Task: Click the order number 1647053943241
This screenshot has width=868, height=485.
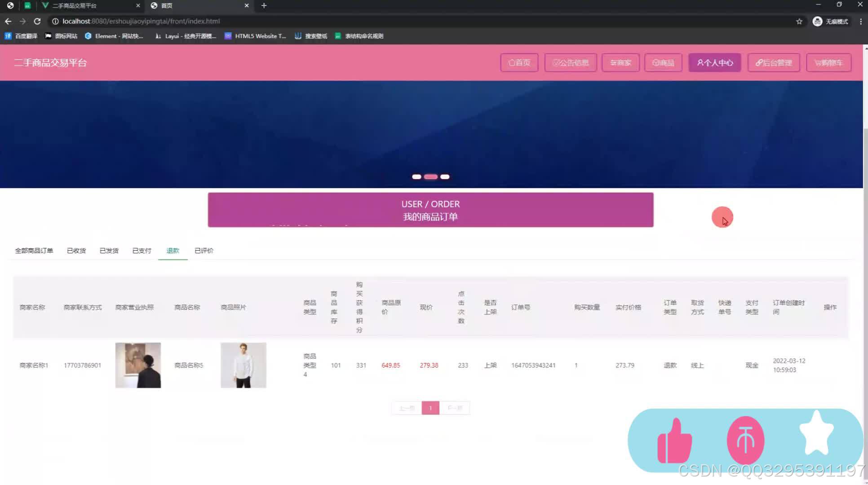Action: [533, 366]
